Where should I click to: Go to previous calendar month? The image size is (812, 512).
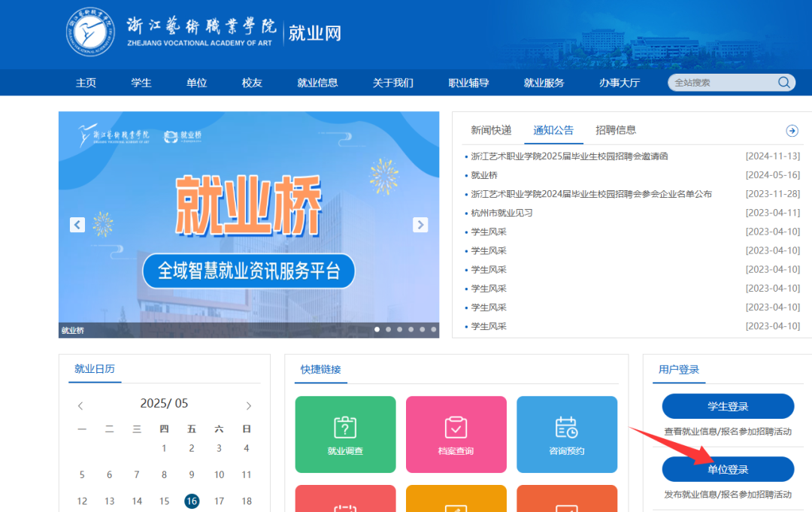[80, 406]
